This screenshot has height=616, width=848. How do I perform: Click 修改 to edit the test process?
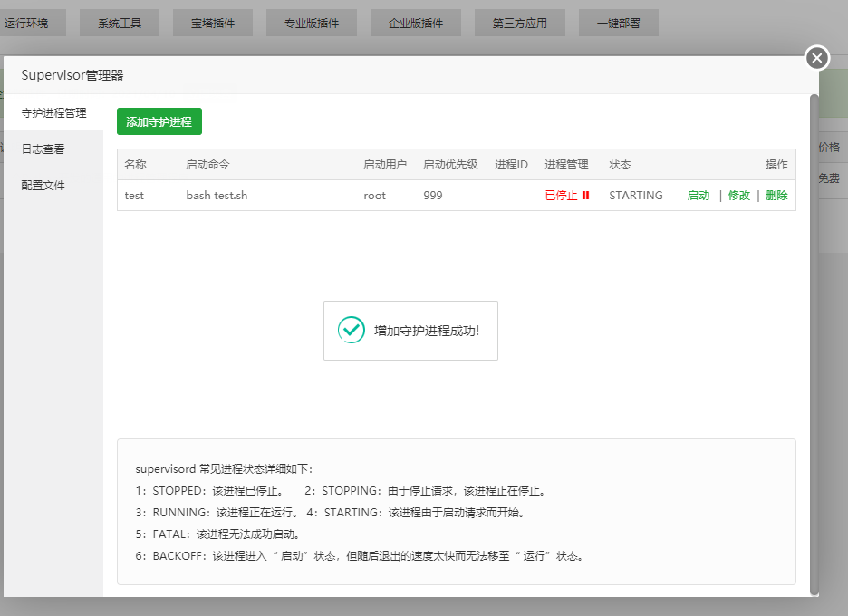(x=739, y=196)
